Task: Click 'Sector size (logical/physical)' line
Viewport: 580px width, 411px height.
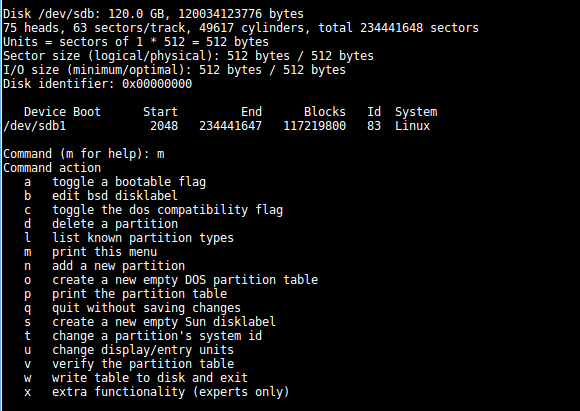Action: 188,56
